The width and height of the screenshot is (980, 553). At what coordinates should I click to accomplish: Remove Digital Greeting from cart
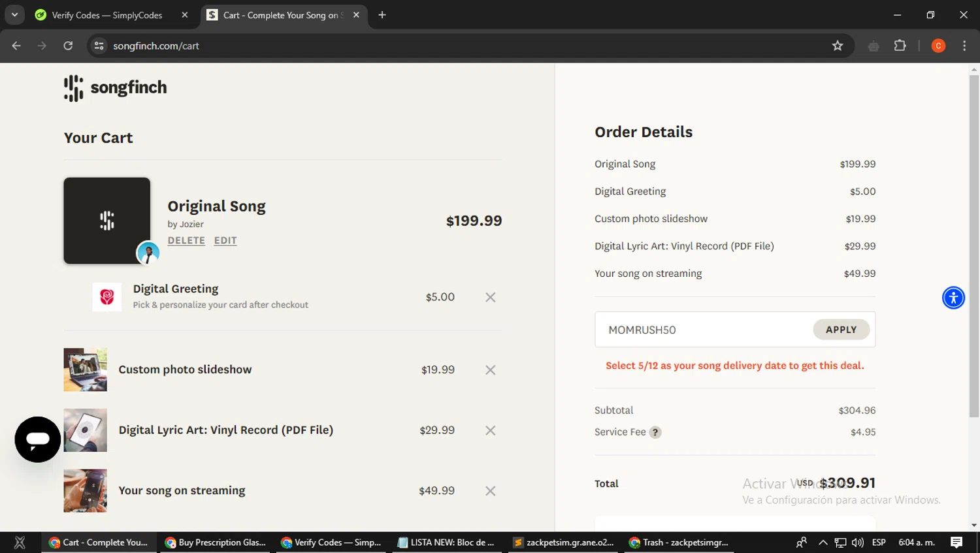[x=491, y=298]
